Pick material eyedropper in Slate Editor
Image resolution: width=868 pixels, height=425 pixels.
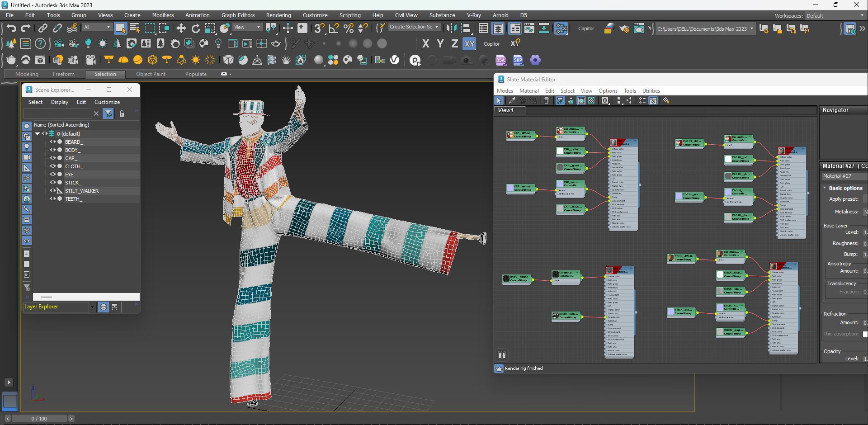512,100
